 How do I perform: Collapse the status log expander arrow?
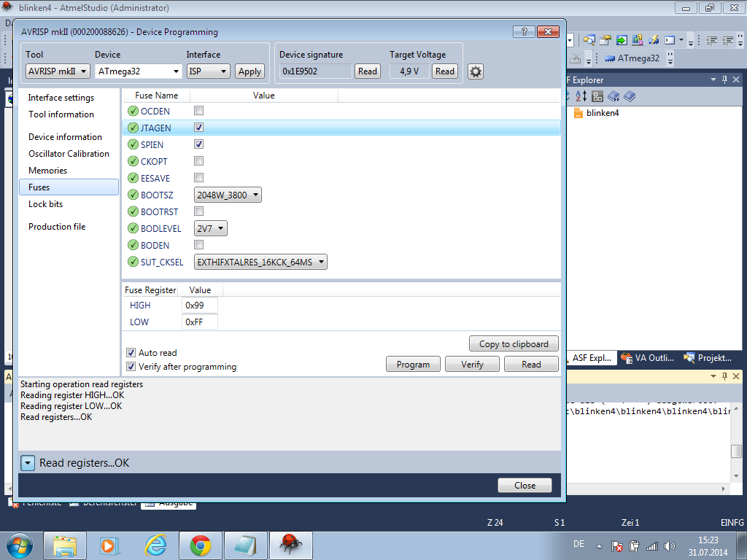[28, 463]
